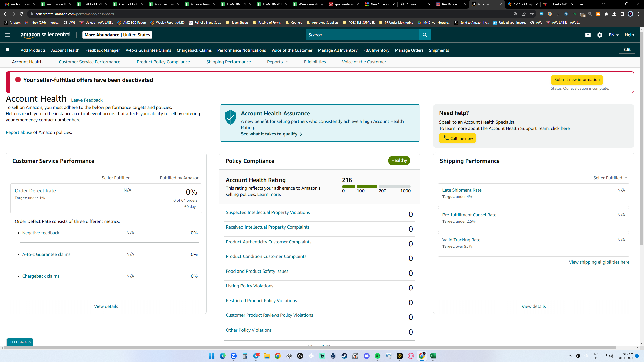Click the orange JS extension icon

[598, 14]
